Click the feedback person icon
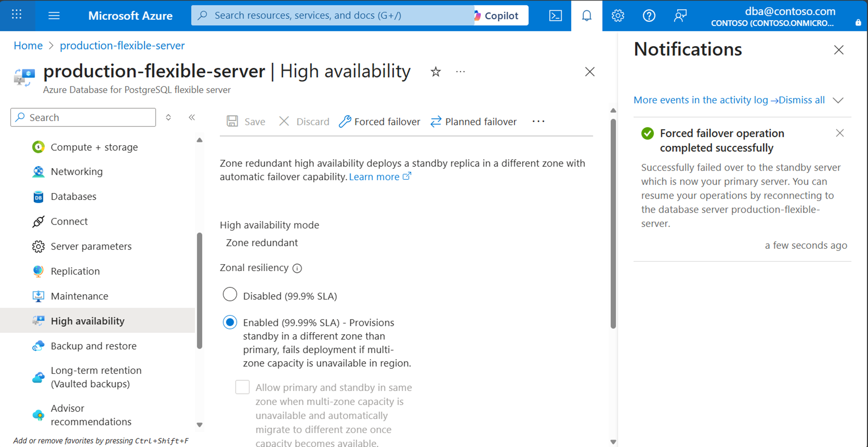Viewport: 868px width, 447px height. (680, 16)
